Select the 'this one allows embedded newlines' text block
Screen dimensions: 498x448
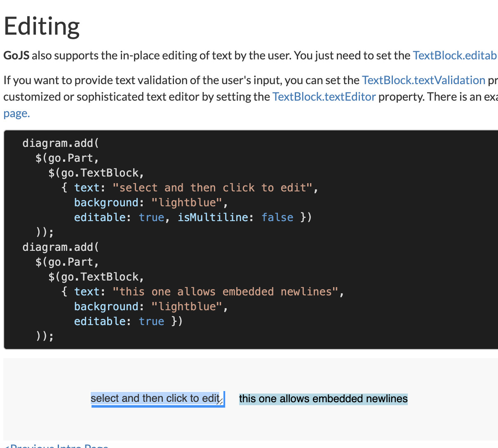(x=323, y=398)
